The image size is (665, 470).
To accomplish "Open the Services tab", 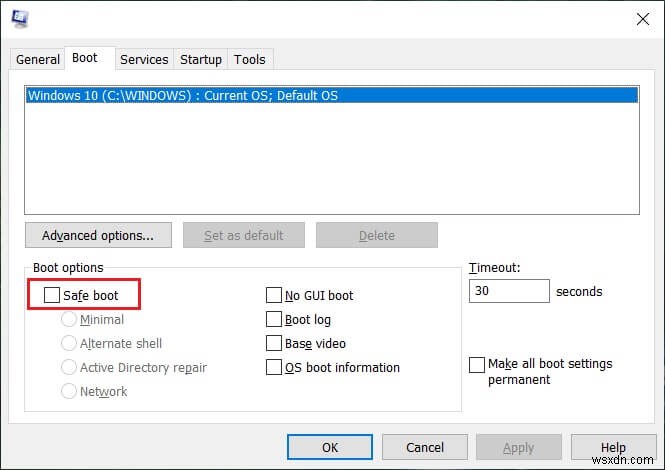I will tap(144, 60).
